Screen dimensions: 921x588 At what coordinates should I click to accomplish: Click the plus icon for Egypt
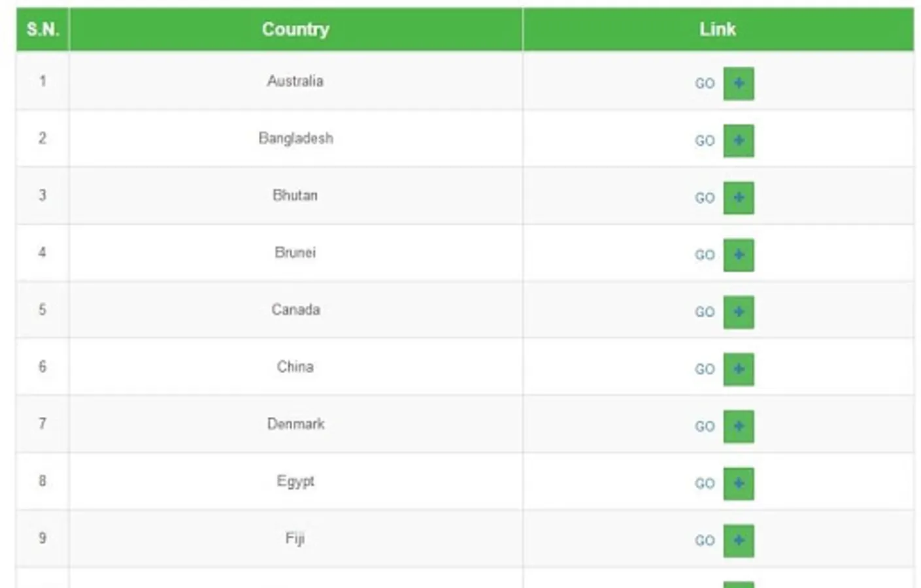click(x=738, y=483)
